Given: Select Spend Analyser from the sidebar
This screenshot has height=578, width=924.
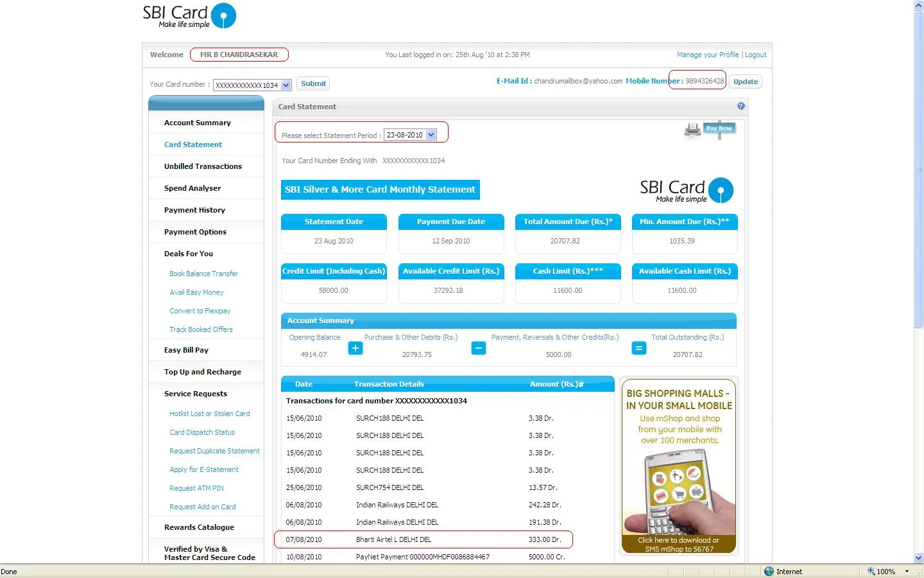Looking at the screenshot, I should tap(192, 188).
